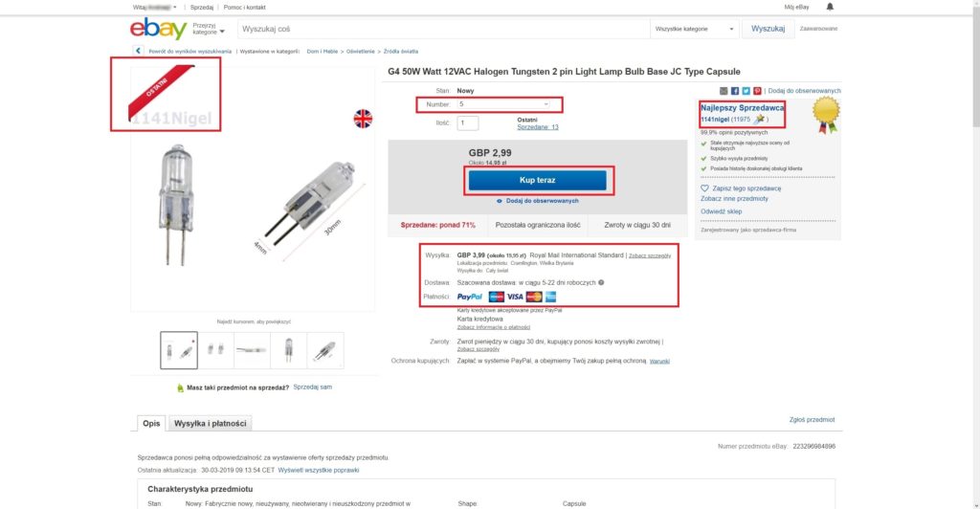This screenshot has height=509, width=980.
Task: Share the listing on Pinterest
Action: tap(757, 90)
